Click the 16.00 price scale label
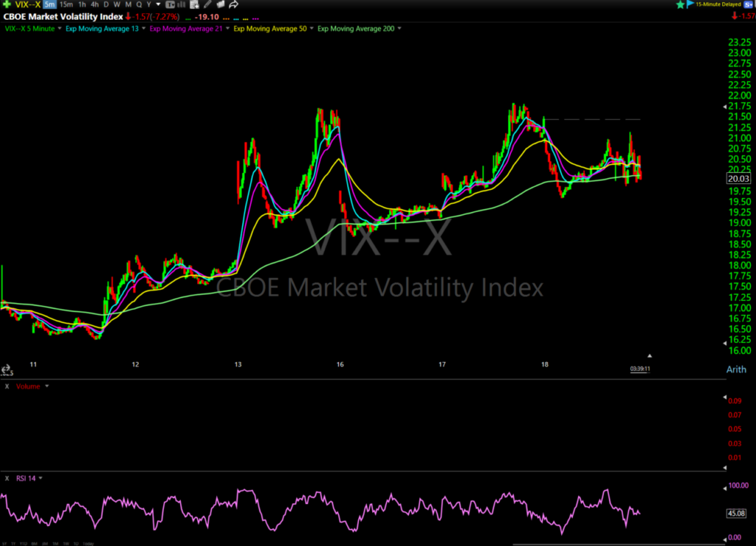This screenshot has height=546, width=756. pyautogui.click(x=740, y=351)
